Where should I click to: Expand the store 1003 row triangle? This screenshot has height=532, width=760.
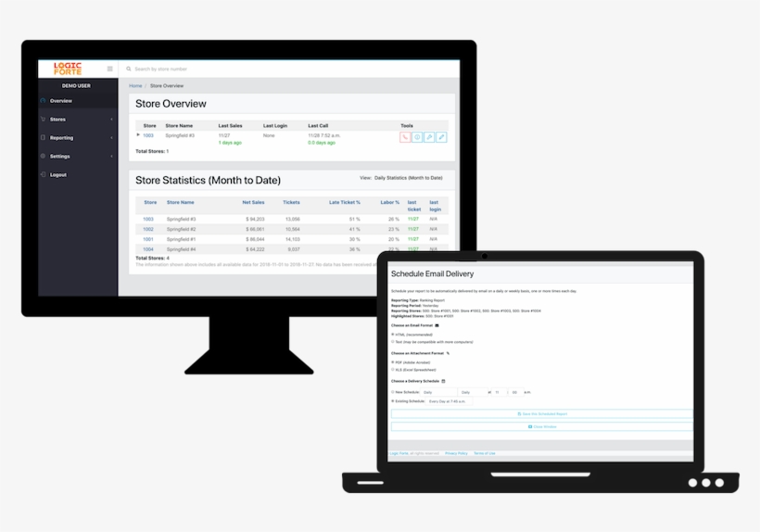[x=138, y=135]
